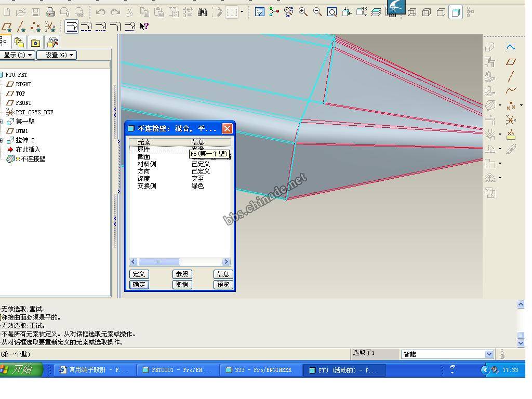
Task: Click the zoom in magnifier icon
Action: point(303,11)
